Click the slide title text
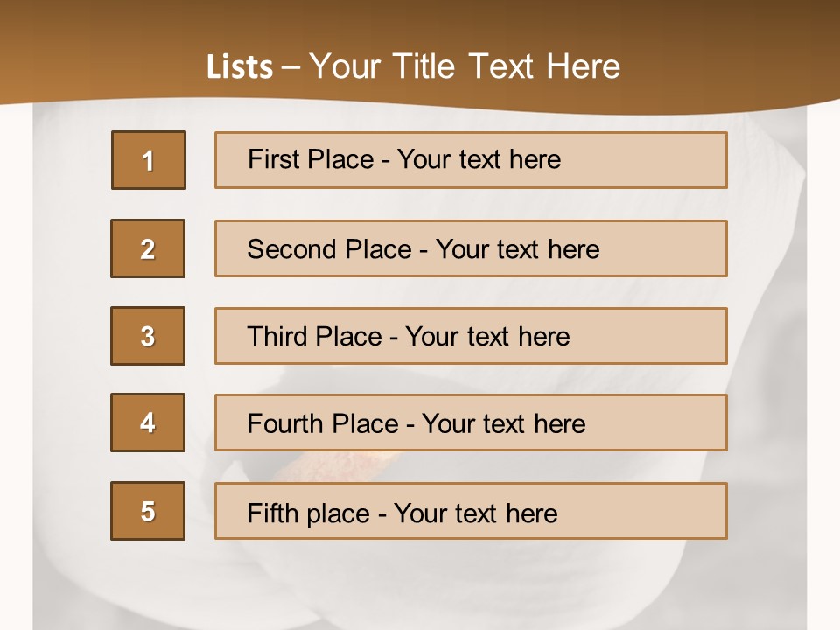 [413, 66]
